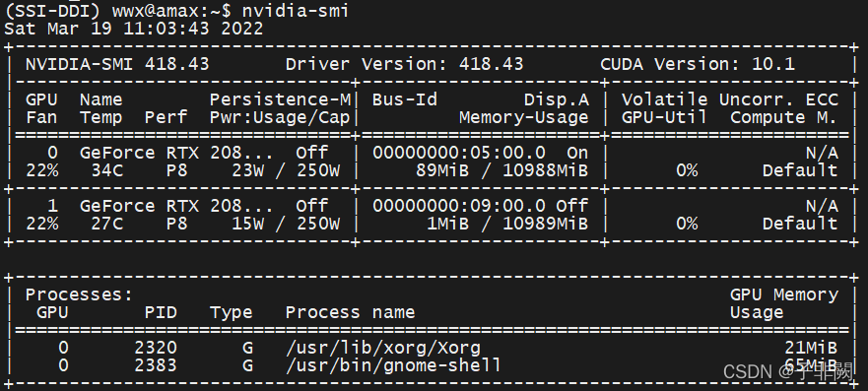
Task: Select process ID 2383
Action: [x=156, y=365]
